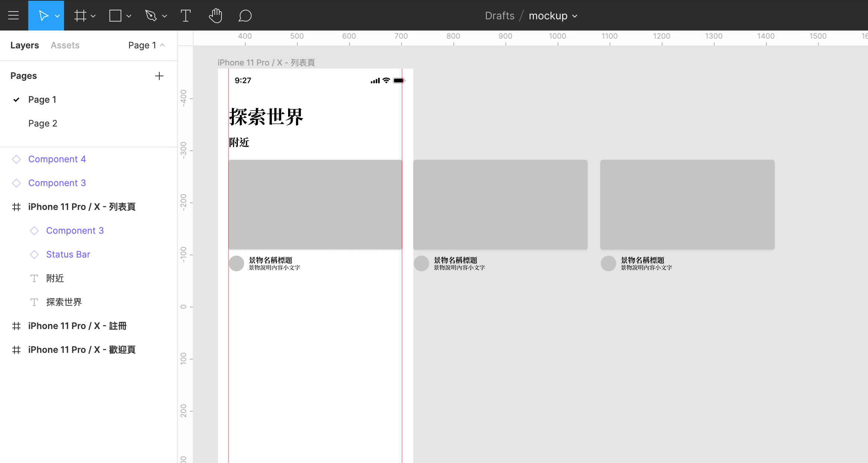
Task: Select the Frame tool
Action: tap(80, 16)
